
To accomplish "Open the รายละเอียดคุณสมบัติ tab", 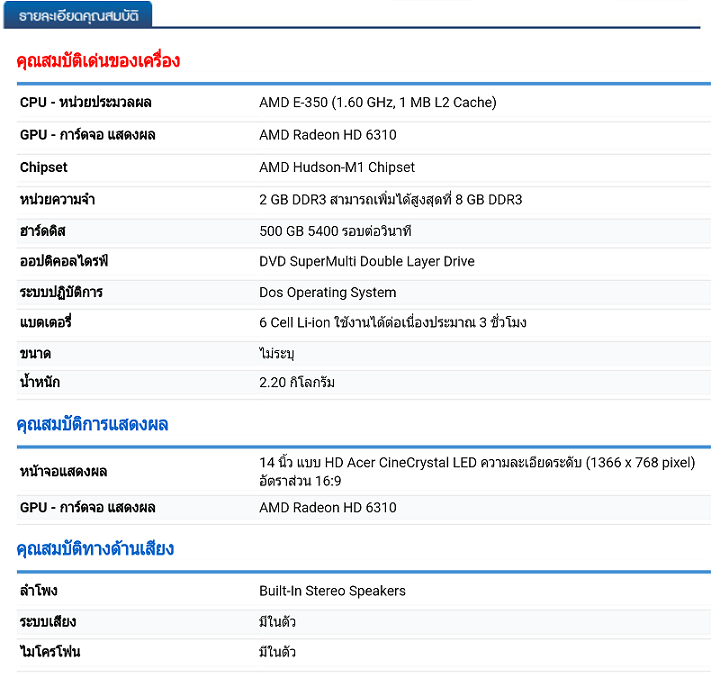I will (78, 15).
